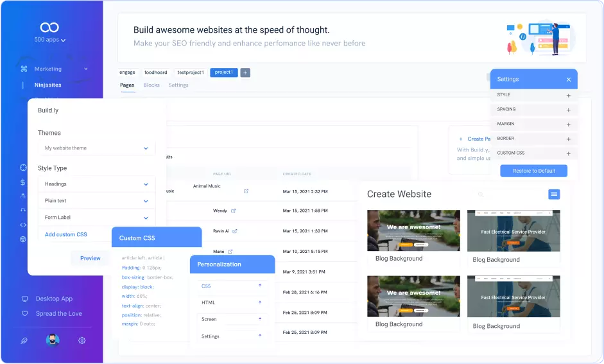The image size is (604, 364).
Task: Switch to the Blocks tab
Action: 151,85
